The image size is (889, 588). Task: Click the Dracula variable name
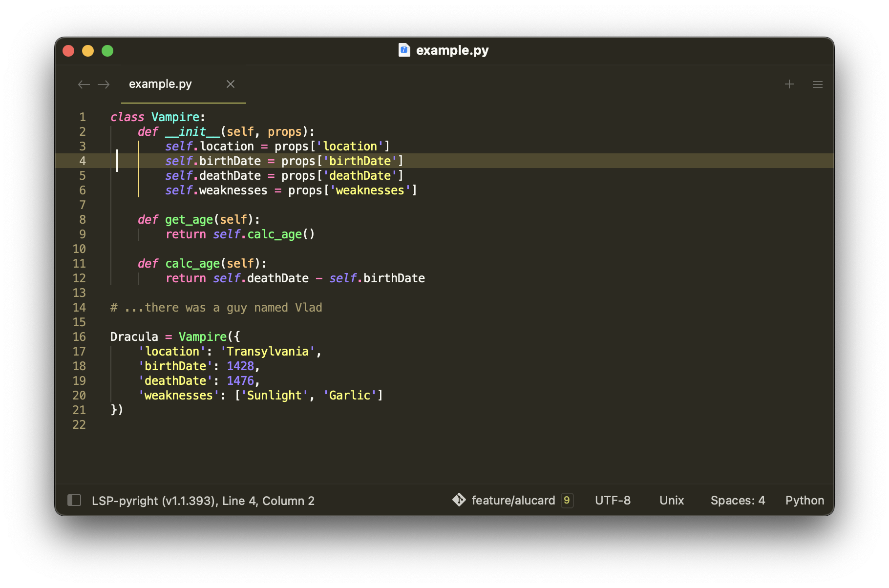tap(134, 337)
